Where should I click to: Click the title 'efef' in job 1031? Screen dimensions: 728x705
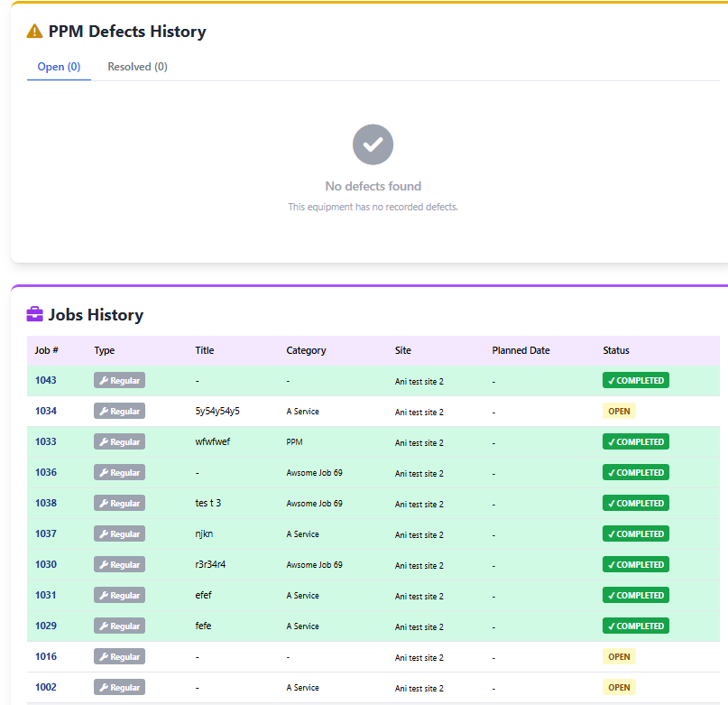(x=203, y=595)
